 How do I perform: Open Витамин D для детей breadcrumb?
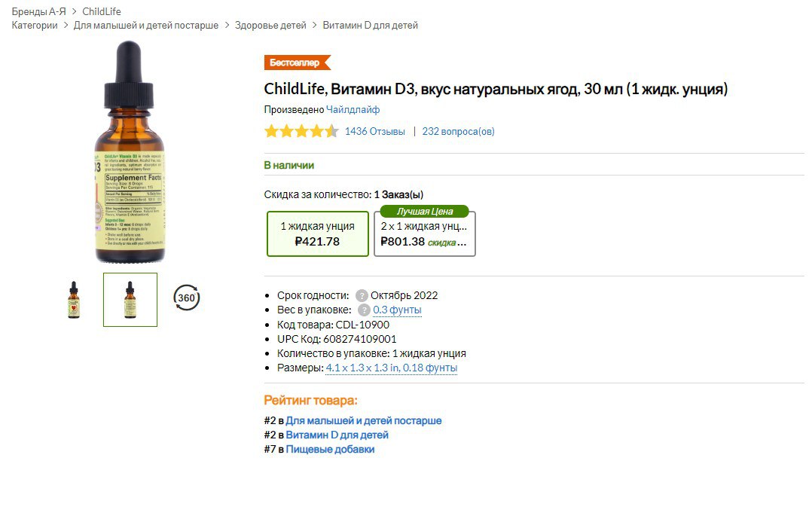tap(370, 26)
